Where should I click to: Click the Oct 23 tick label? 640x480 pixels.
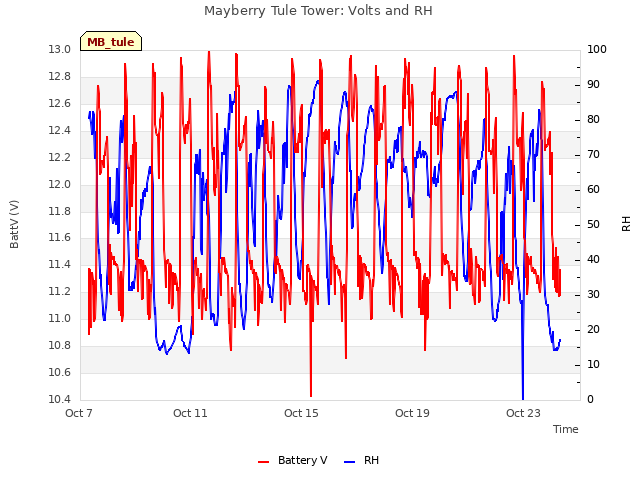pos(523,413)
